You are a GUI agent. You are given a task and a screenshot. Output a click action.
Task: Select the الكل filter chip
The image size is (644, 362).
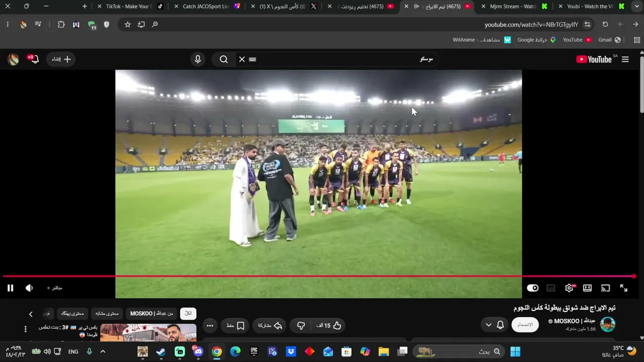pos(188,313)
